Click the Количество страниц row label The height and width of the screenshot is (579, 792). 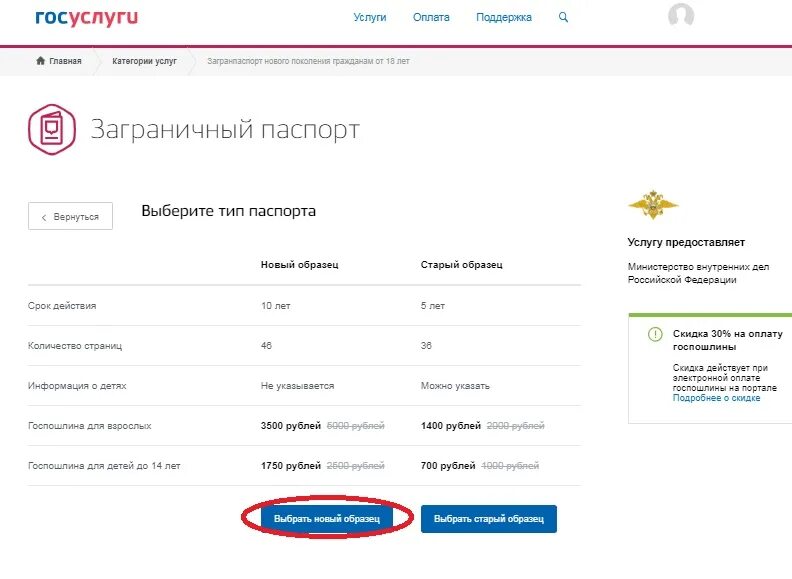75,346
